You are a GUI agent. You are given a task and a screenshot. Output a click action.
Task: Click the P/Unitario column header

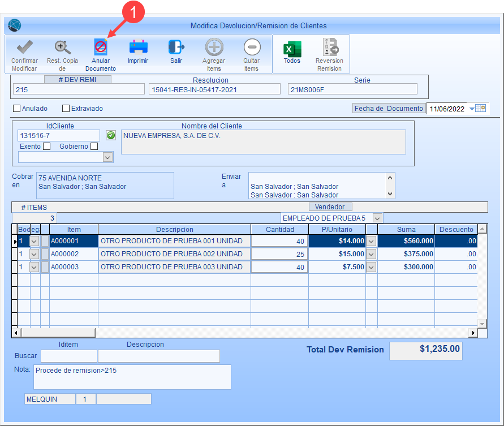click(x=337, y=230)
